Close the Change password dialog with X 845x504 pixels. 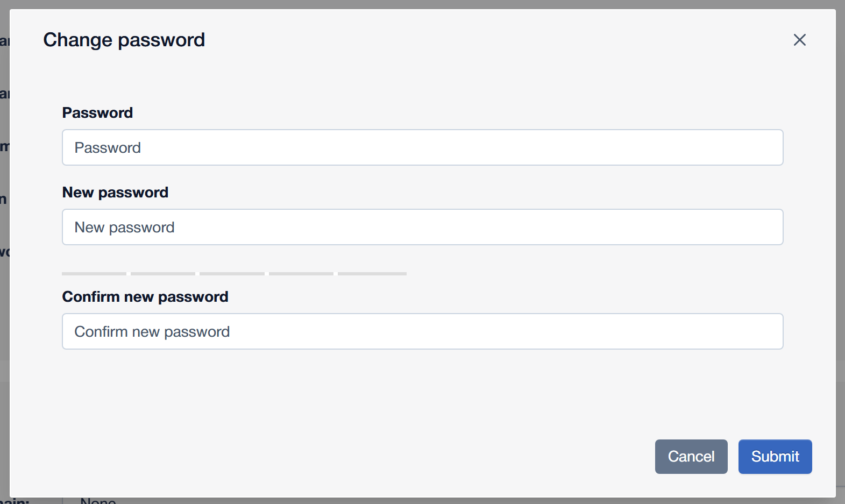click(x=799, y=40)
